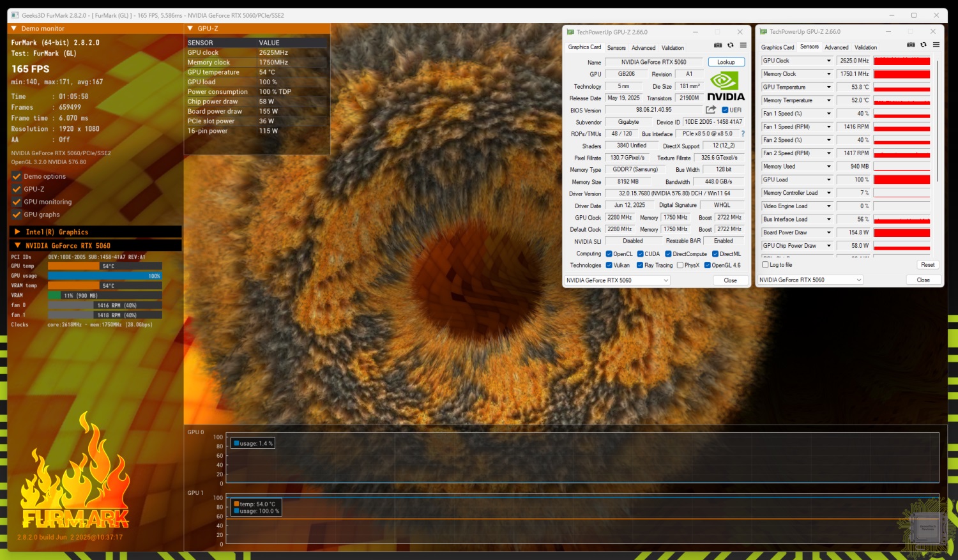Uncheck the GPU-Z checkbox in Demo monitor
The image size is (958, 560).
point(17,189)
